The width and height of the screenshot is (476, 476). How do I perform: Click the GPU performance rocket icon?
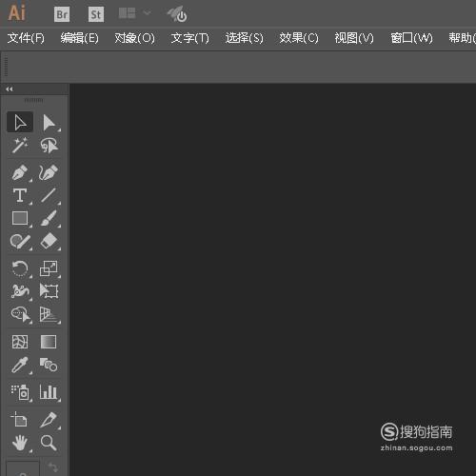pos(178,14)
